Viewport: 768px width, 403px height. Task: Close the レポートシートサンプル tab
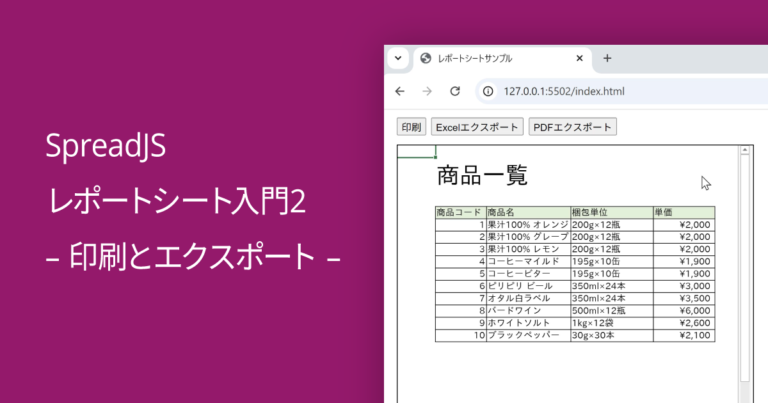[579, 58]
